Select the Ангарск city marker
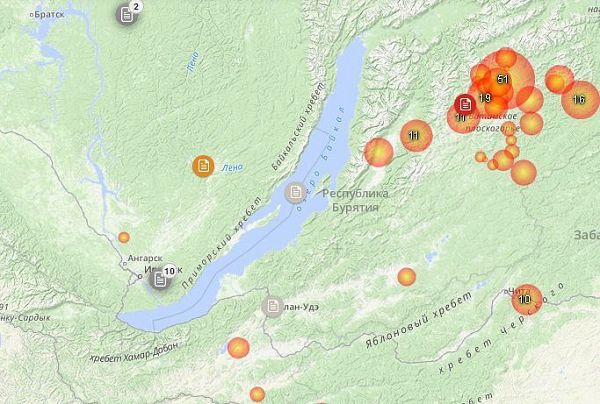The image size is (600, 404). (124, 264)
